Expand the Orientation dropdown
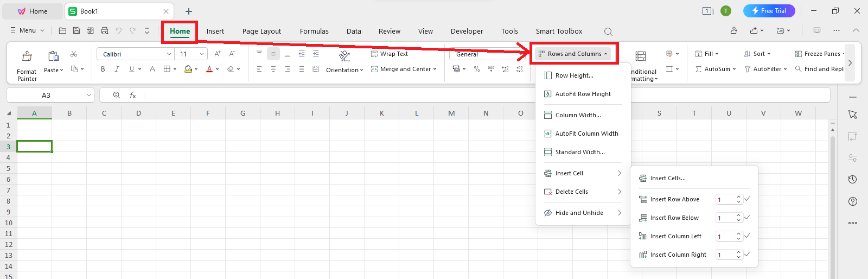Screen dimensions: 868x279 pyautogui.click(x=361, y=70)
